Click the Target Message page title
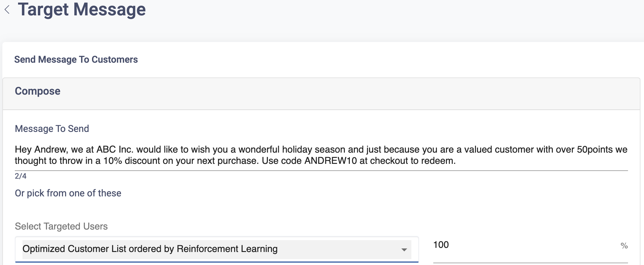The width and height of the screenshot is (644, 265). click(82, 9)
